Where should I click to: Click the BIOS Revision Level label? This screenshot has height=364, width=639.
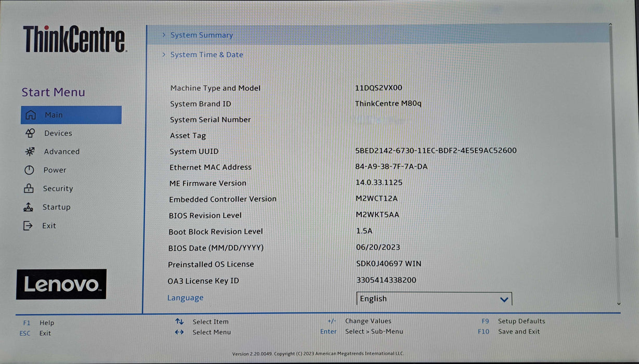(205, 215)
